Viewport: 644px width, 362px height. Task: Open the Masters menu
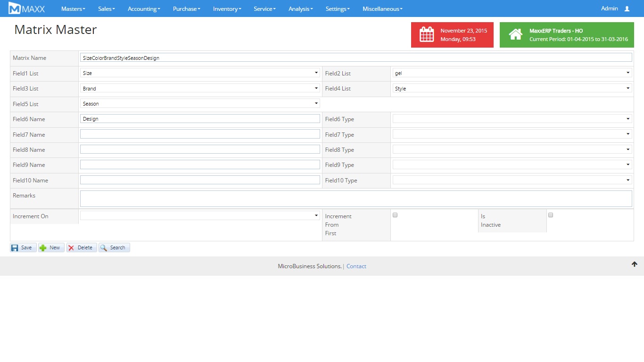click(73, 8)
